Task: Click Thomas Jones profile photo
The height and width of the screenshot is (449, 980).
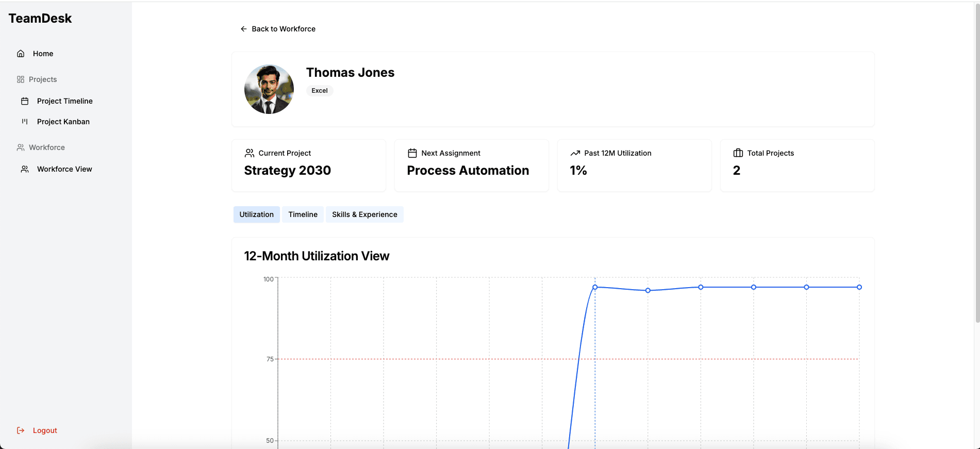Action: coord(269,89)
